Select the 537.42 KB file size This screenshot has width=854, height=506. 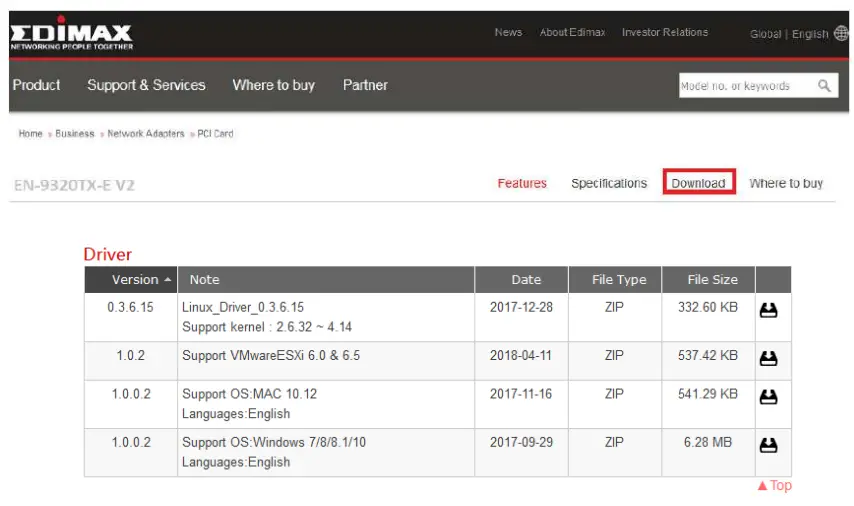tap(707, 356)
